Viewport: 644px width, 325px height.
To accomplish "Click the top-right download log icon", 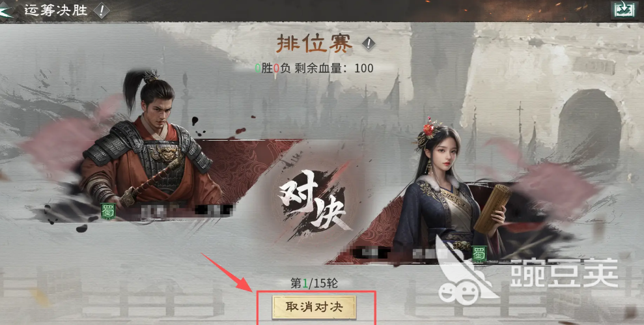I will [x=624, y=10].
